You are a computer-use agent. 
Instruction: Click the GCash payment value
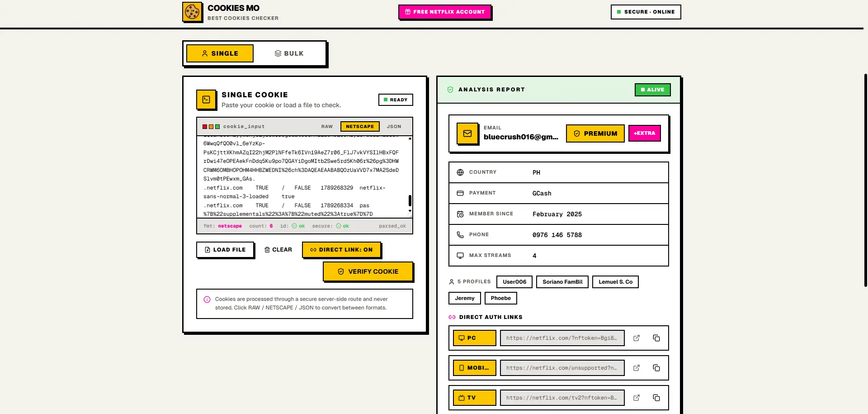542,193
